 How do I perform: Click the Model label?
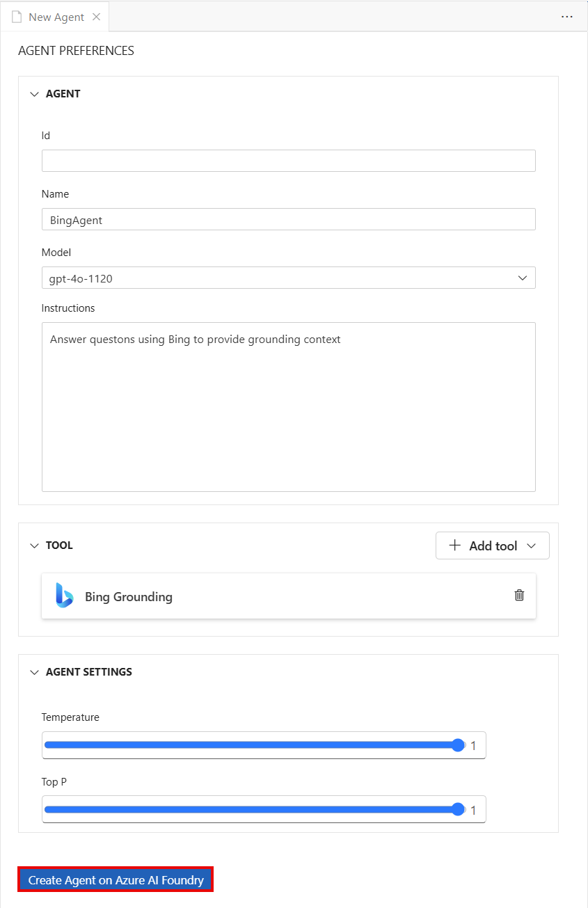tap(56, 253)
